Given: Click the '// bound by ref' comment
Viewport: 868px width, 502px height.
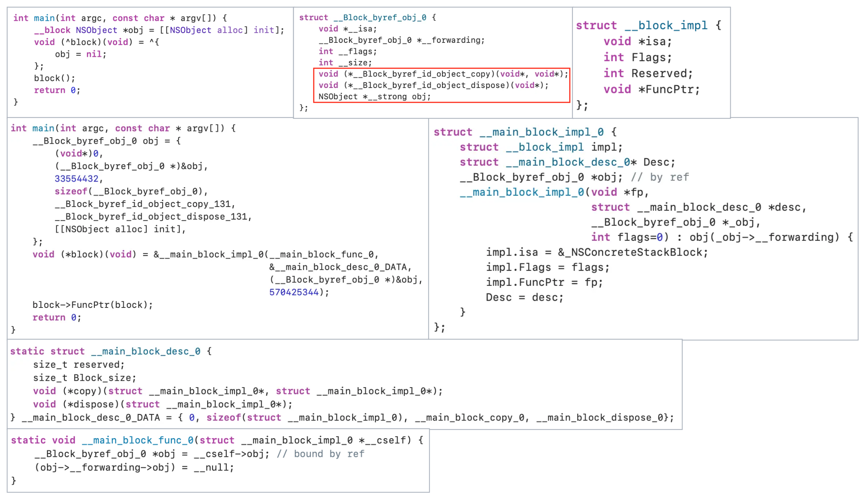Looking at the screenshot, I should coord(320,454).
